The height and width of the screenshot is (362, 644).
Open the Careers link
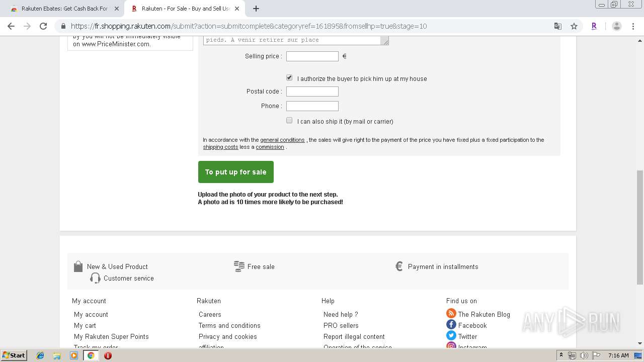210,314
